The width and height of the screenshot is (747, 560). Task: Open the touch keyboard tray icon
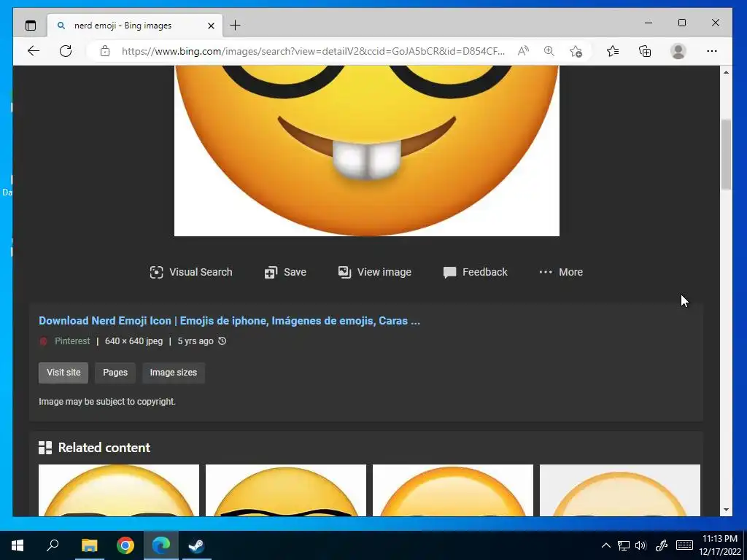point(684,545)
